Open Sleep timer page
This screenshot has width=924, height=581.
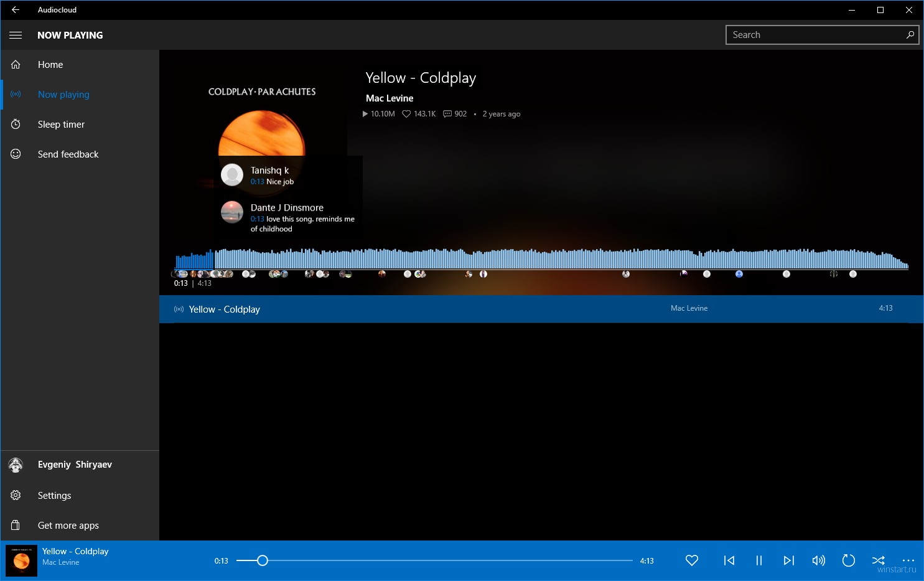80,125
